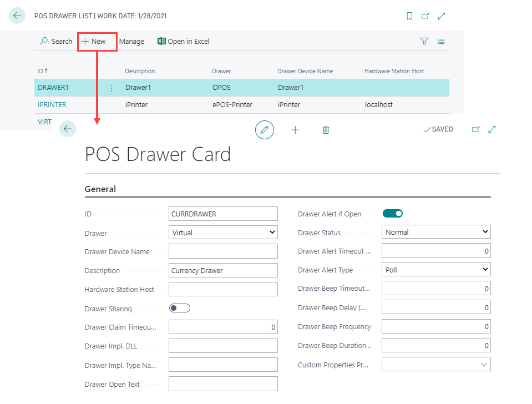Select the ePOS-Printer cell

tap(232, 104)
